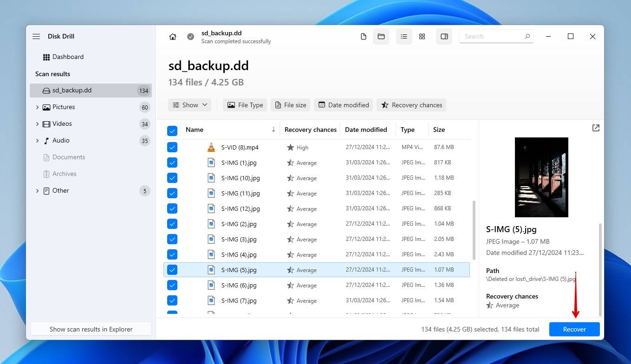631x364 pixels.
Task: Filter by Recovery chances
Action: pyautogui.click(x=411, y=105)
